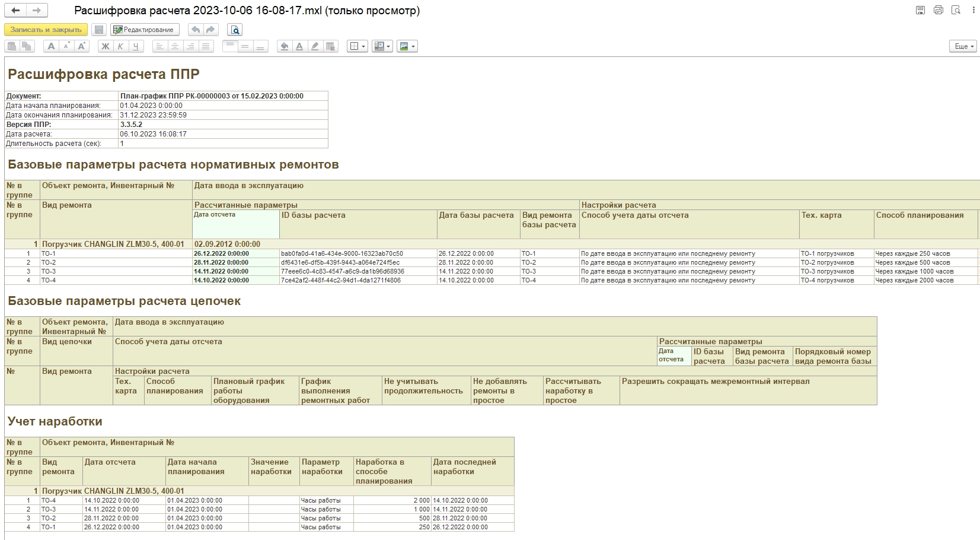Screen dimensions: 980x540
Task: Toggle bold formatting Ж
Action: click(105, 46)
